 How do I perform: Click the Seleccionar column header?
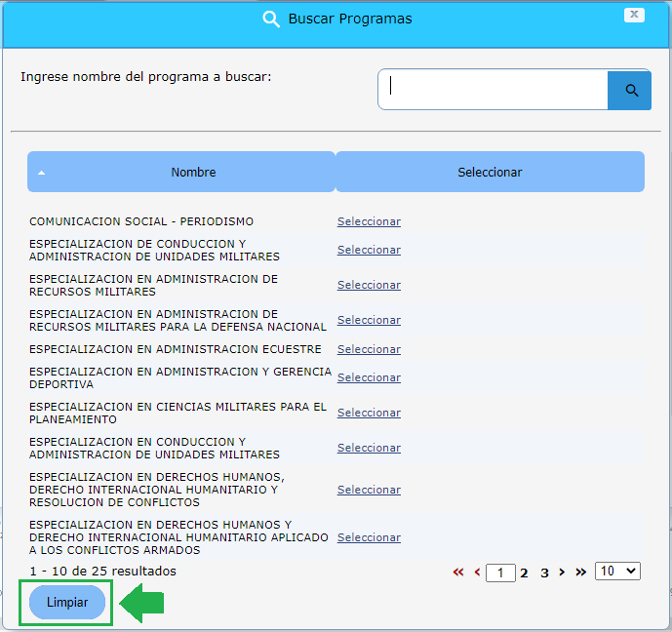490,173
